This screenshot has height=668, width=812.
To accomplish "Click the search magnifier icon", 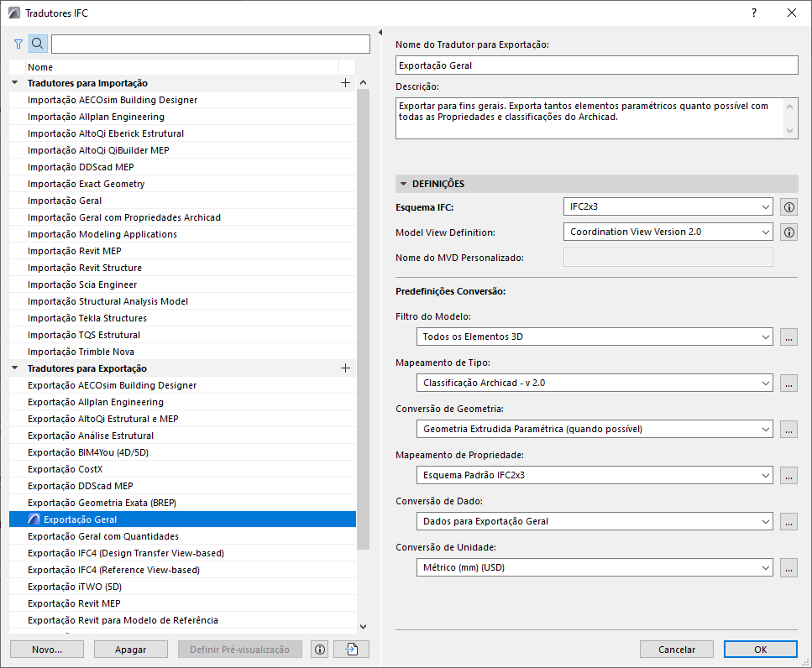I will (x=38, y=44).
